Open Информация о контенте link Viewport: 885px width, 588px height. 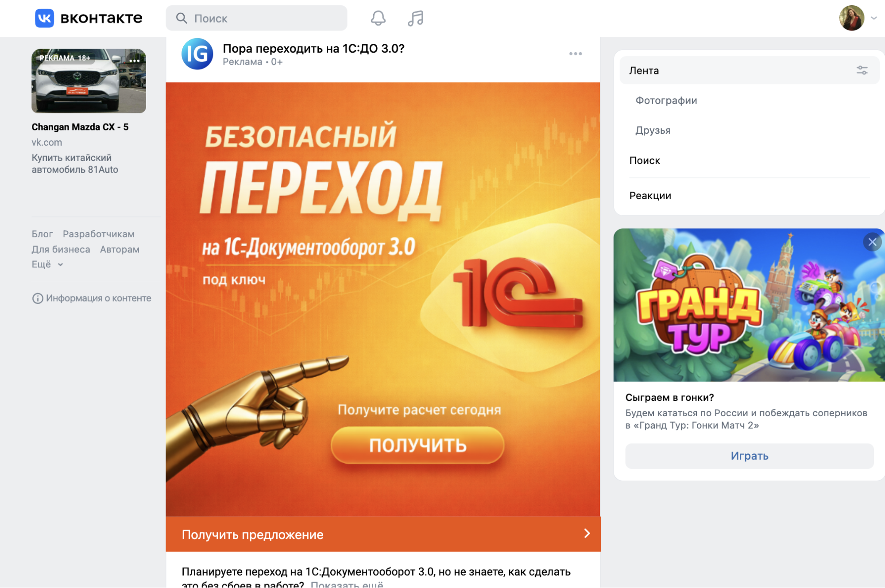(92, 298)
